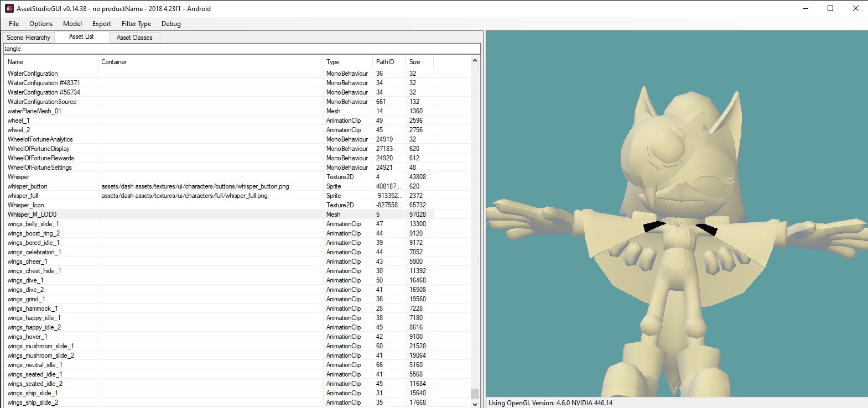Click the OpenGL version status bar text
Image resolution: width=868 pixels, height=408 pixels.
[550, 403]
